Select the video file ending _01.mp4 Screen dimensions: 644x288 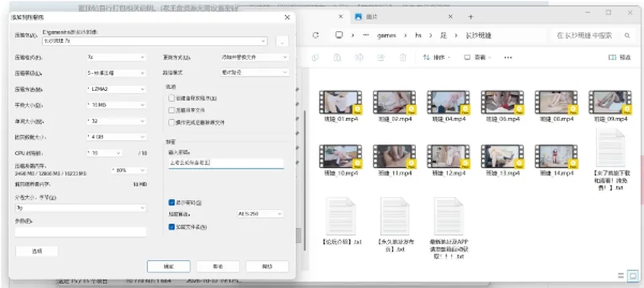pyautogui.click(x=341, y=106)
